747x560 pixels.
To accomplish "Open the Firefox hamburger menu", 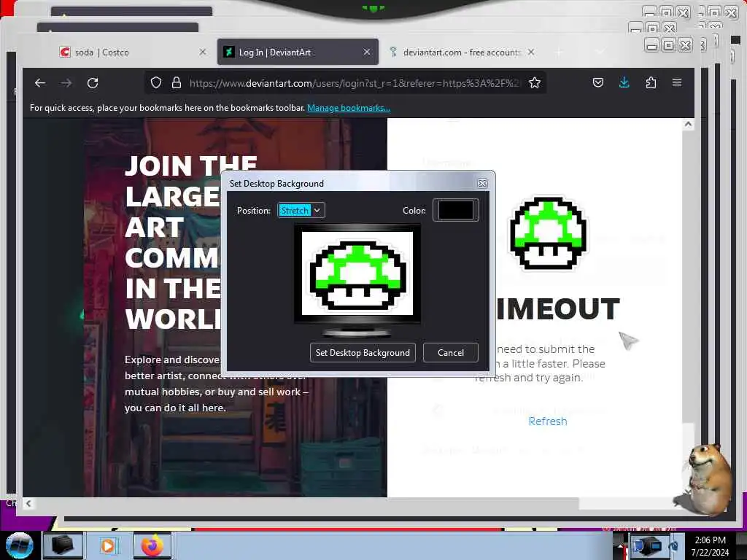I will (x=676, y=82).
